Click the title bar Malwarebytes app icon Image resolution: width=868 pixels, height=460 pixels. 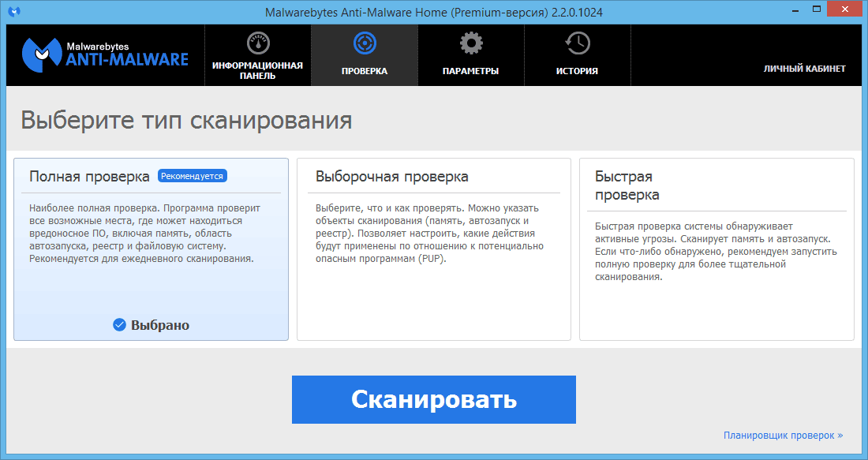click(14, 11)
